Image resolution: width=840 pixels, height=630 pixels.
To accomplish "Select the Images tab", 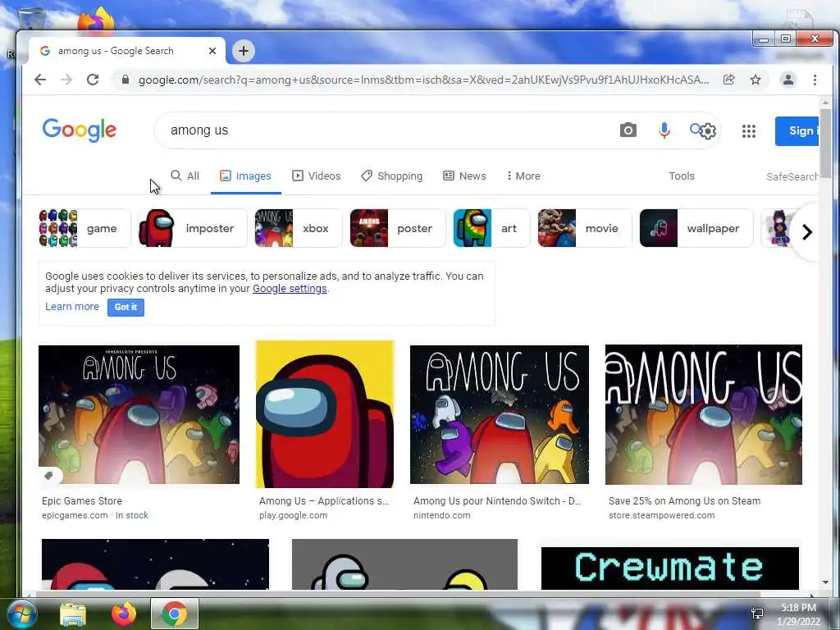I will click(x=246, y=176).
